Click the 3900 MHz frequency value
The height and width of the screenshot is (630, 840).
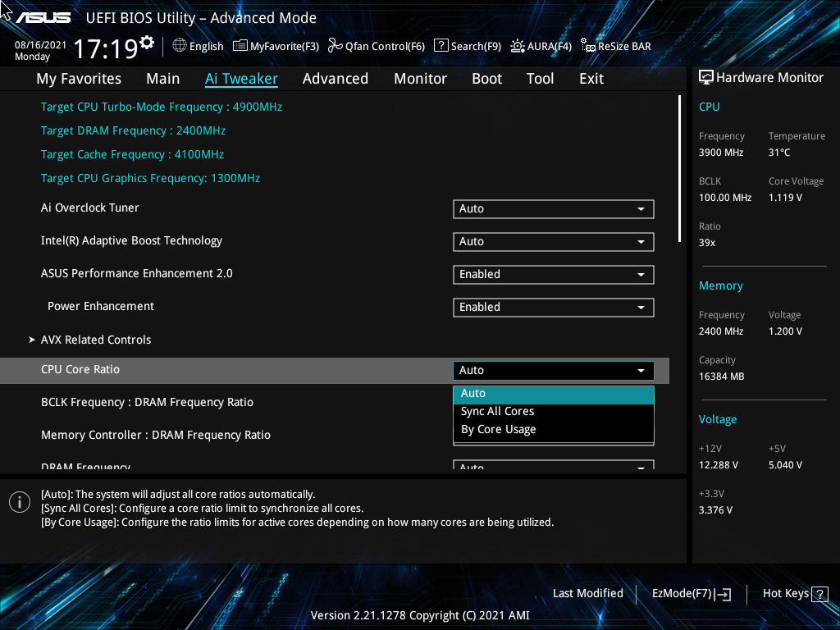tap(721, 153)
